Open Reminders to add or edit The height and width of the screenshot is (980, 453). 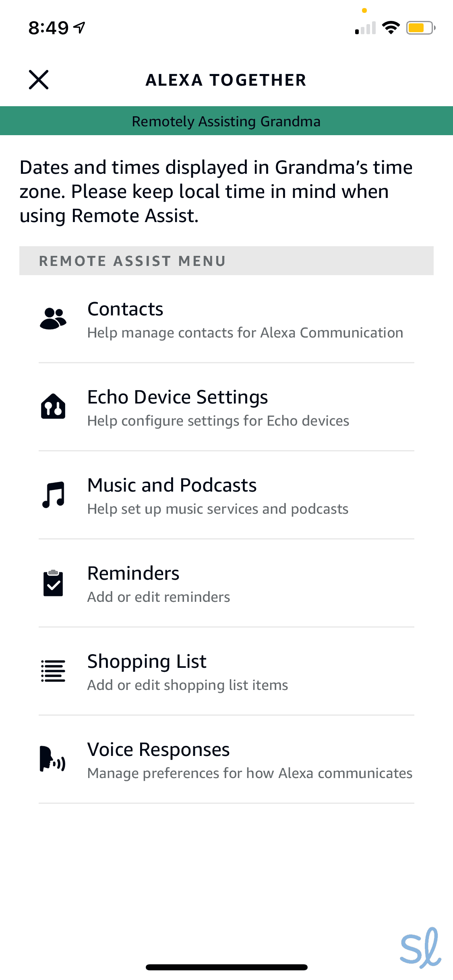133,574
